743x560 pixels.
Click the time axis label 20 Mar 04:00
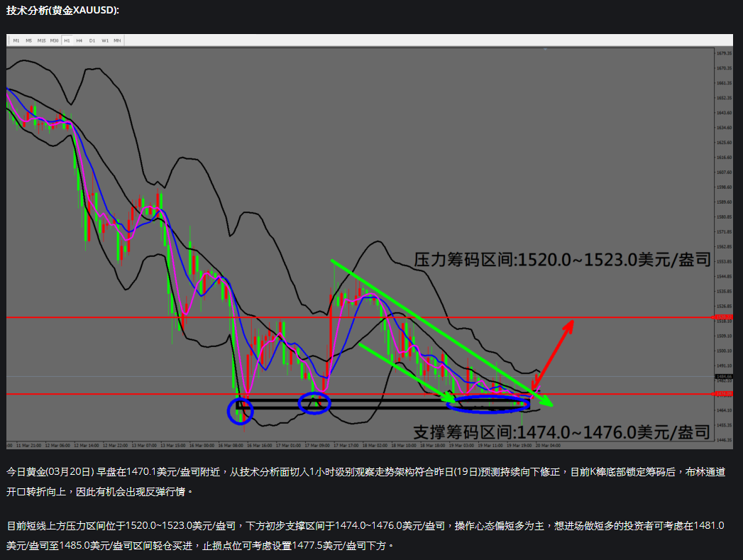tap(548, 446)
